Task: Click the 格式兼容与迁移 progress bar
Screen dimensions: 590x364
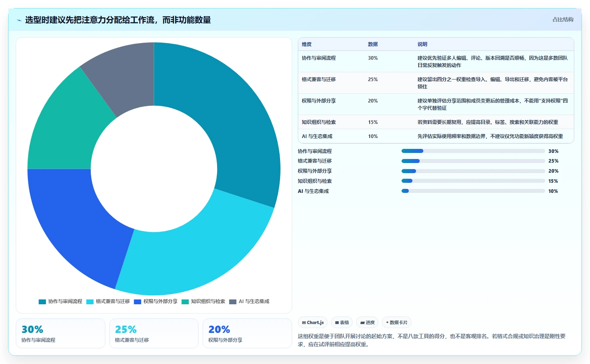Action: pyautogui.click(x=473, y=161)
